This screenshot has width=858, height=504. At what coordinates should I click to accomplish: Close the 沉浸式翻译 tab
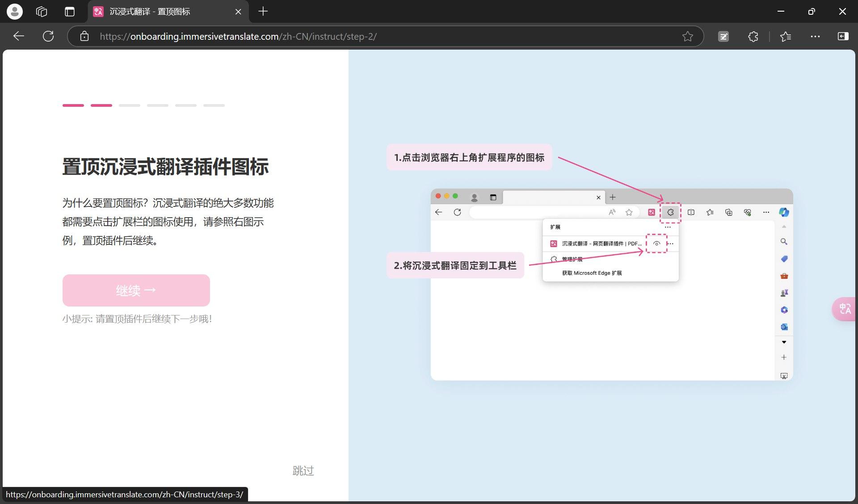tap(238, 12)
